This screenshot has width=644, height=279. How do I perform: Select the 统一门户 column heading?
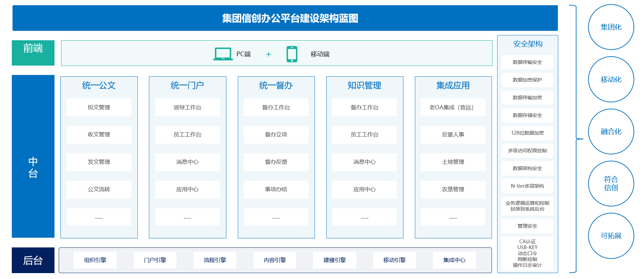(187, 85)
